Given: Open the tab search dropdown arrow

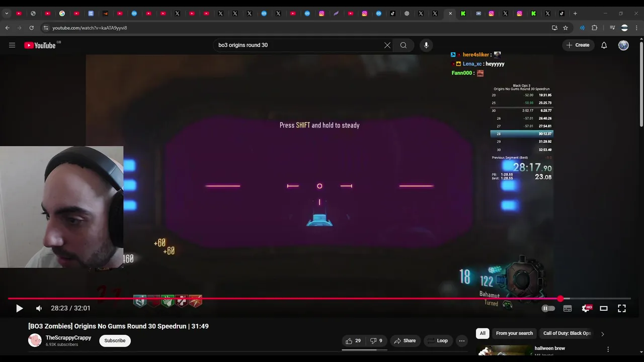Looking at the screenshot, I should 7,14.
